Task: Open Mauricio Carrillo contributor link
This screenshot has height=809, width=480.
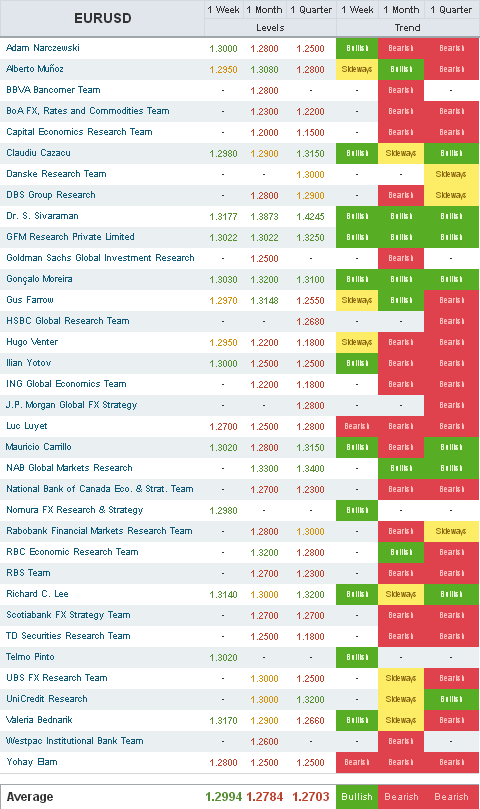Action: [x=39, y=447]
